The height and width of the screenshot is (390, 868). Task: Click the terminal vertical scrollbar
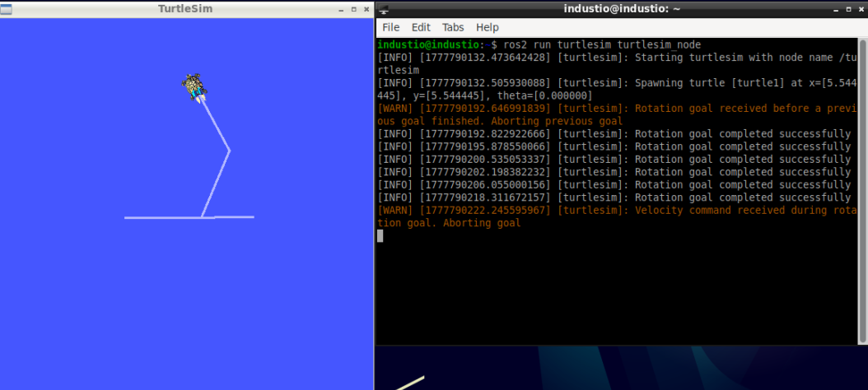[x=862, y=191]
